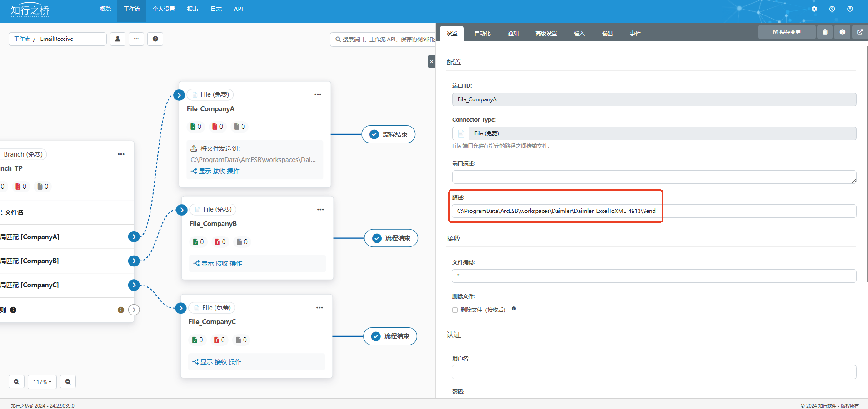
Task: Enable delete file after receive checkbox
Action: (x=455, y=310)
